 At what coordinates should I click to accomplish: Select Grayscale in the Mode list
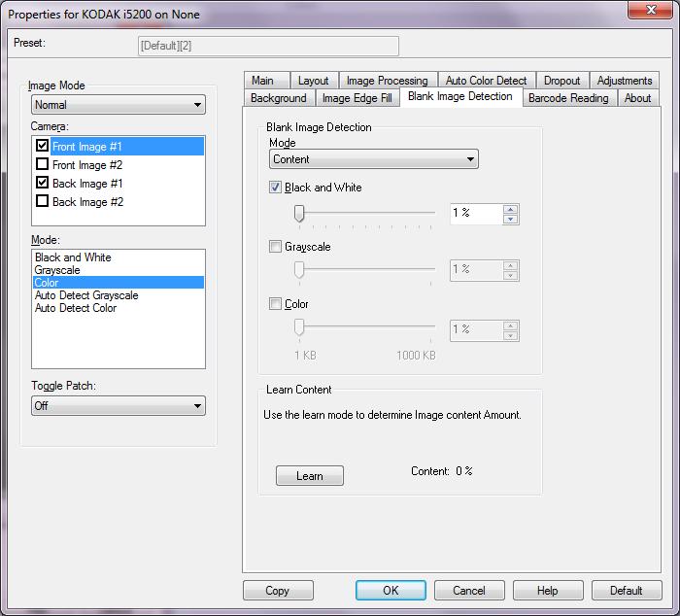pos(119,270)
